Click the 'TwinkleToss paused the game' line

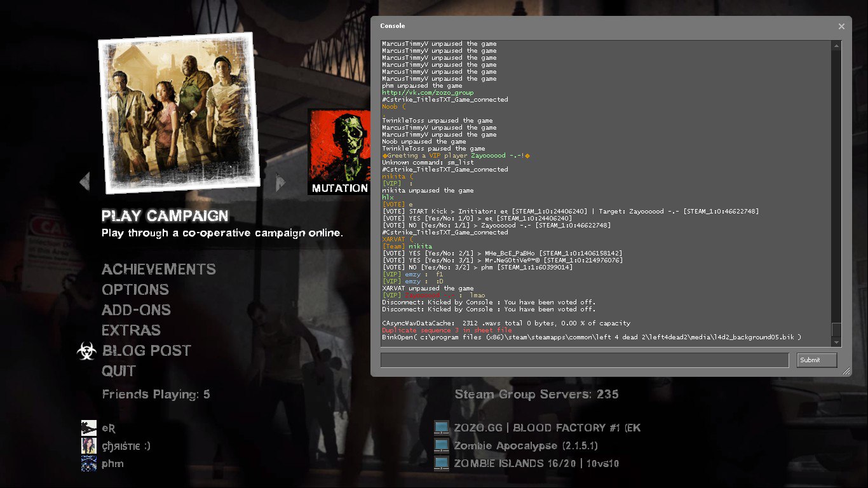pos(433,149)
